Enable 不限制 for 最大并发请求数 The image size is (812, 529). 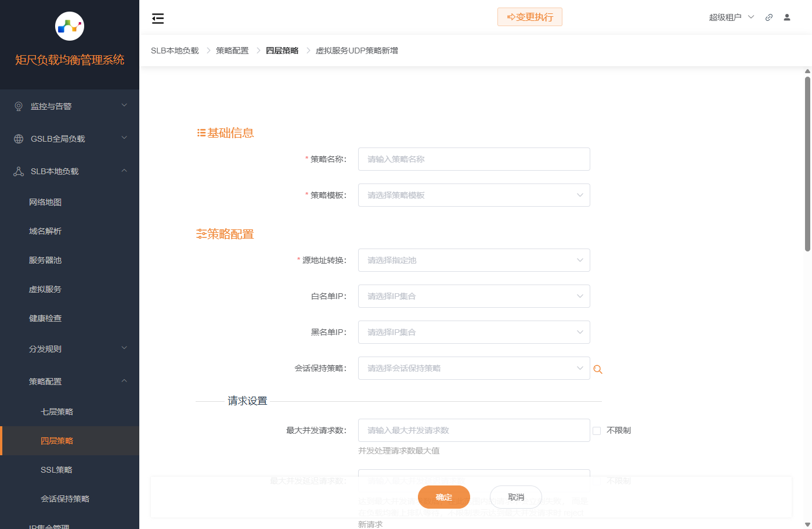pyautogui.click(x=597, y=430)
